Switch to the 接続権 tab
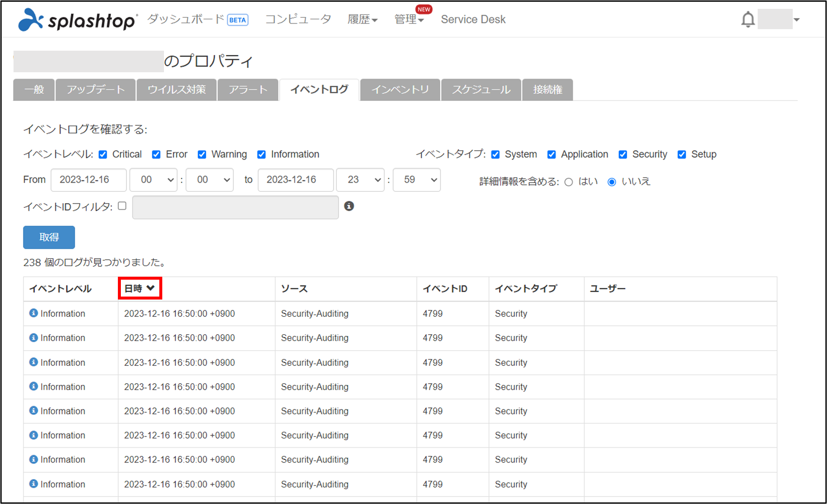This screenshot has width=827, height=504. pos(548,90)
